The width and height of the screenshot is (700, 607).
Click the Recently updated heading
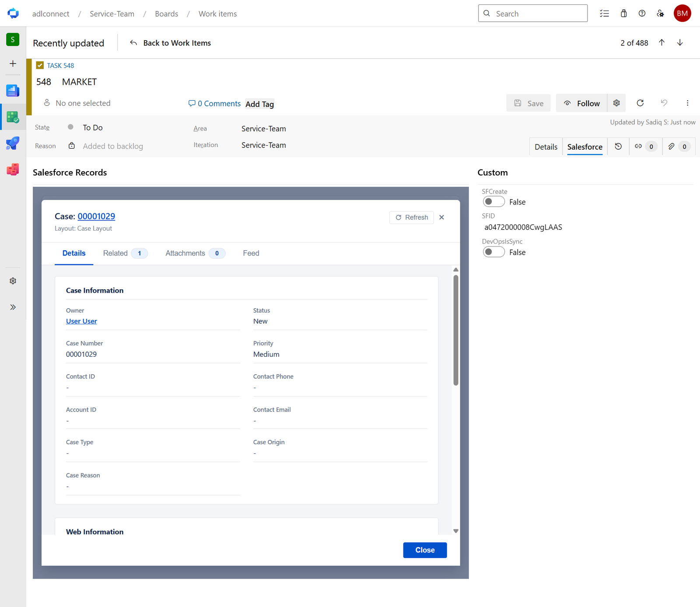pos(68,43)
